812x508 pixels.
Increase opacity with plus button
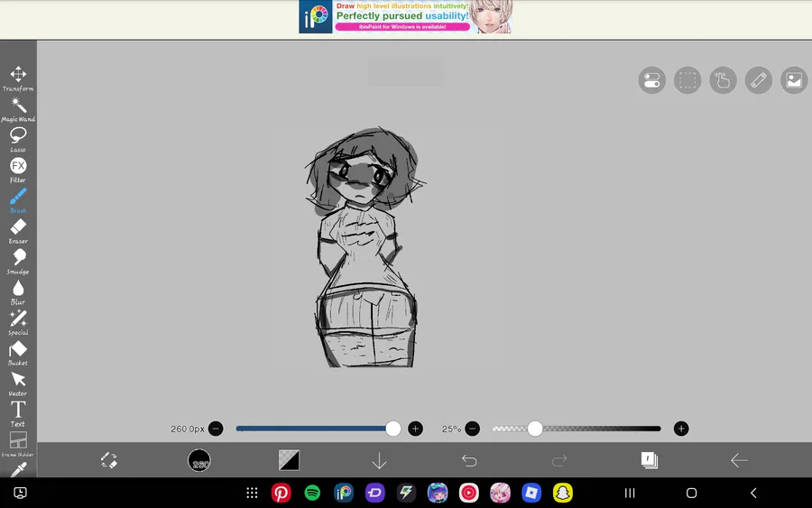coord(681,429)
